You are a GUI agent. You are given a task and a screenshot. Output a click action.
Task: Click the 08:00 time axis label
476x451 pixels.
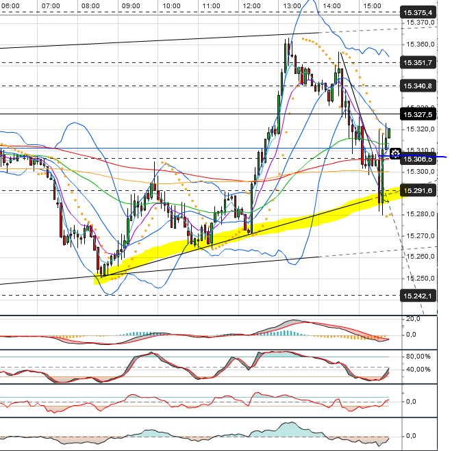[90, 5]
